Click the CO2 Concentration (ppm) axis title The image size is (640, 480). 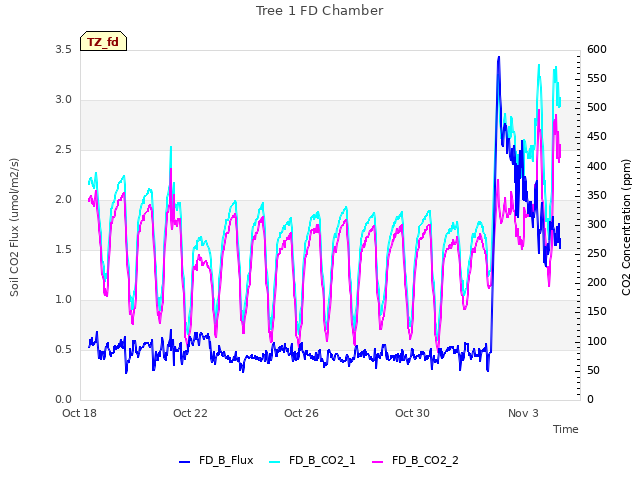click(626, 227)
